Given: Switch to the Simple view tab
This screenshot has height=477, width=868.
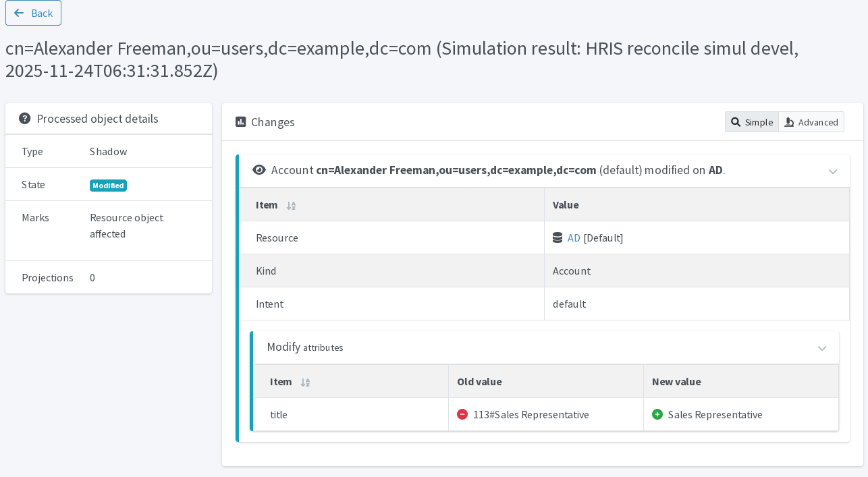Looking at the screenshot, I should click(x=751, y=122).
